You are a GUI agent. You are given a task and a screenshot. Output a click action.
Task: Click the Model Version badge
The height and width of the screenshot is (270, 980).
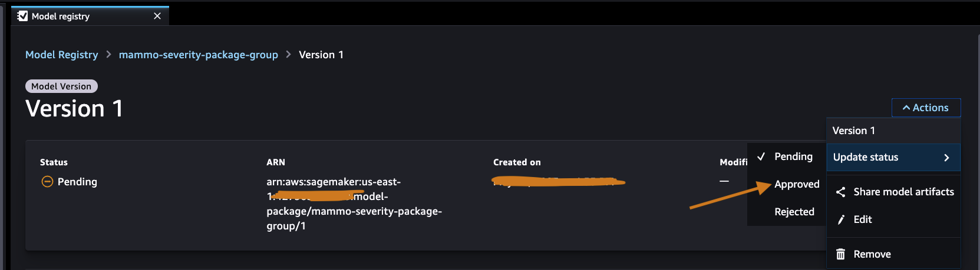(61, 86)
